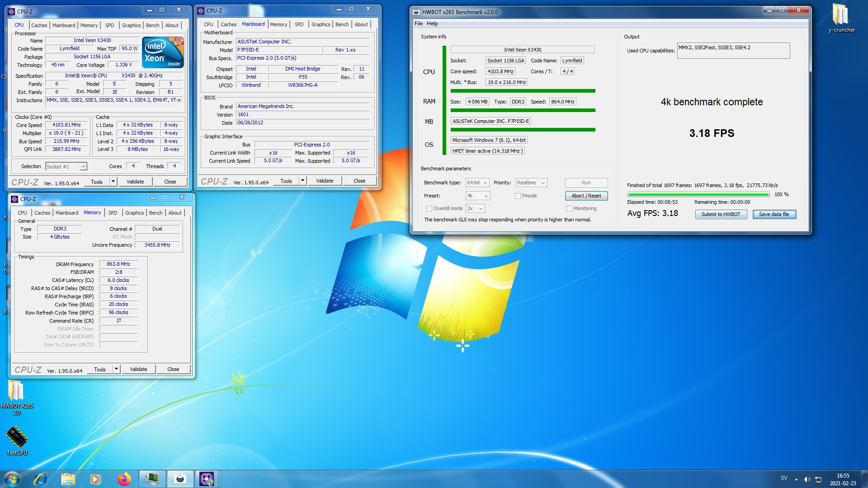
Task: Minimize the HWBOT x265 Benchmark window
Action: click(x=769, y=10)
